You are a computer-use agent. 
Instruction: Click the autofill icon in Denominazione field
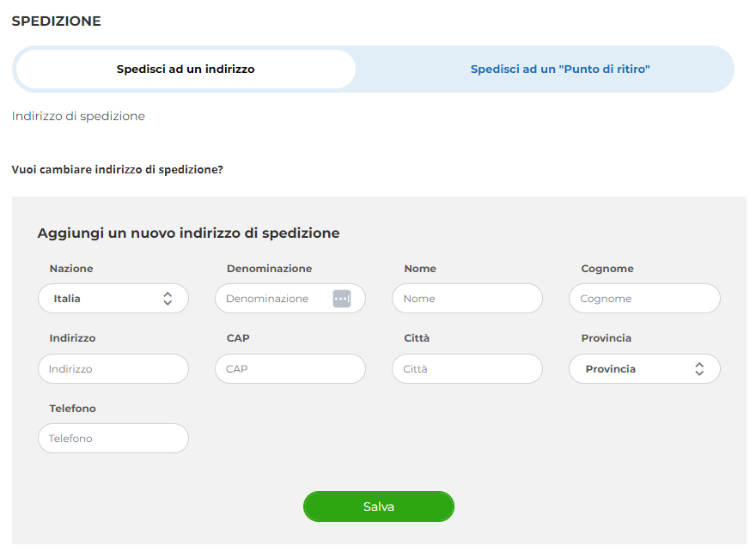[341, 298]
